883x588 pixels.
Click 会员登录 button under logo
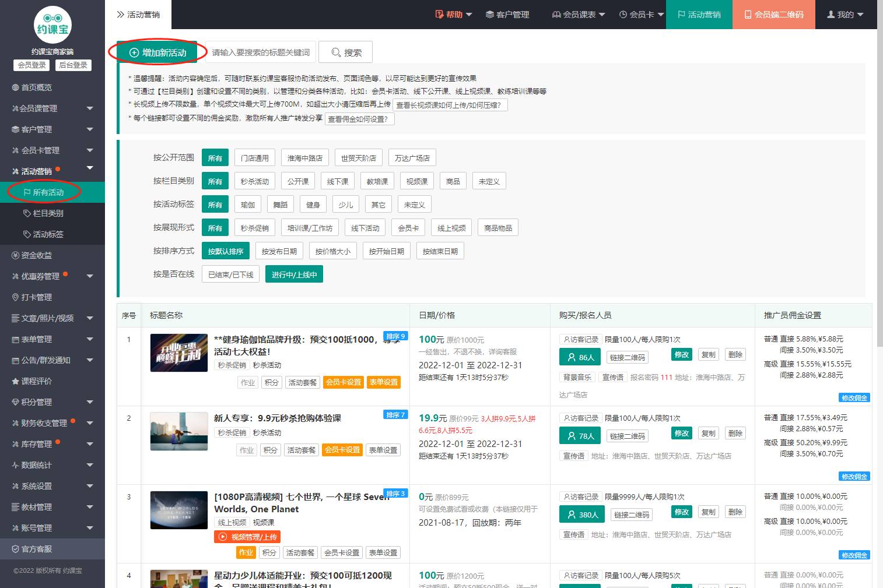31,65
